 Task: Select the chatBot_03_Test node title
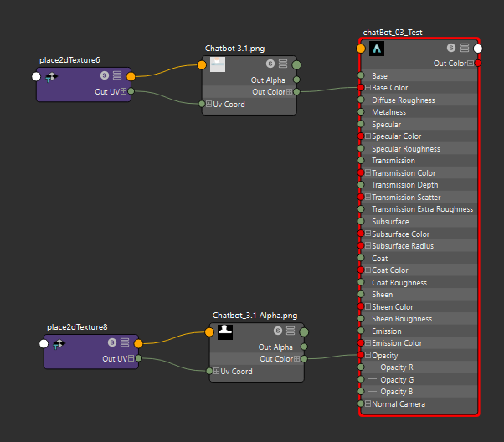[x=393, y=33]
